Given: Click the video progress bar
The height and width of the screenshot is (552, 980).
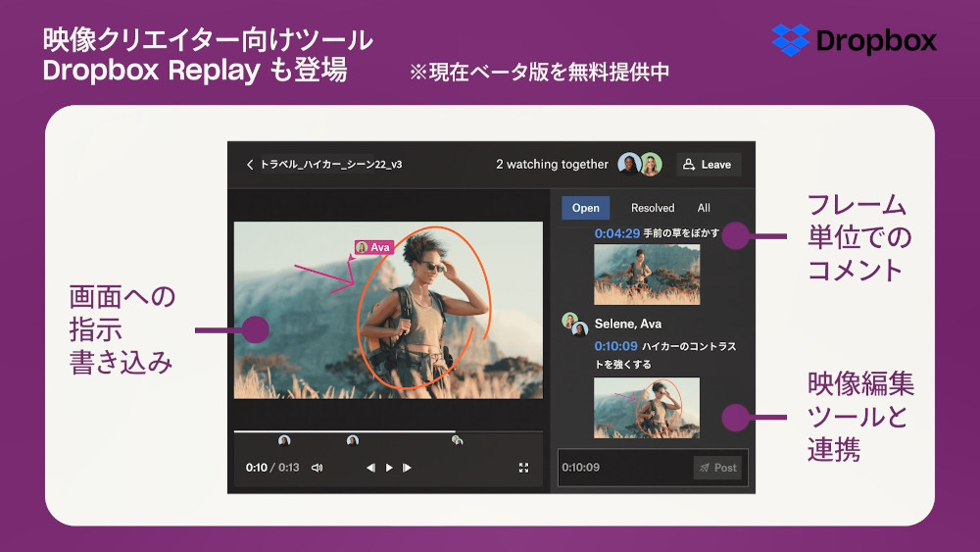Looking at the screenshot, I should click(388, 431).
